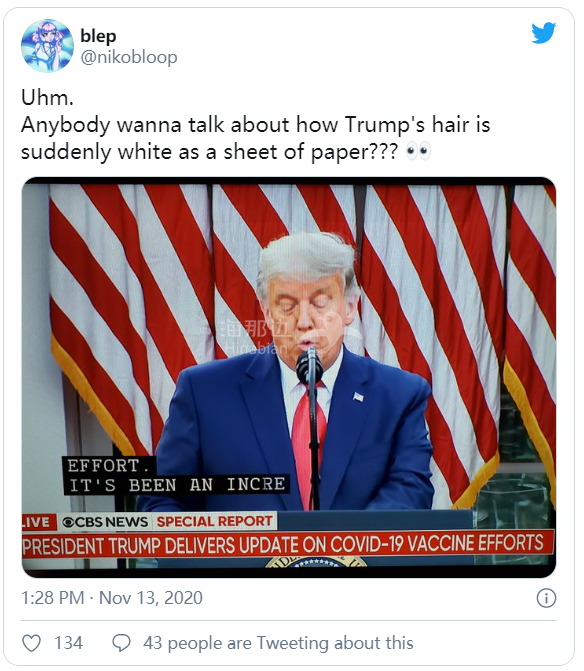
Task: Click the display name blep
Action: [x=98, y=36]
